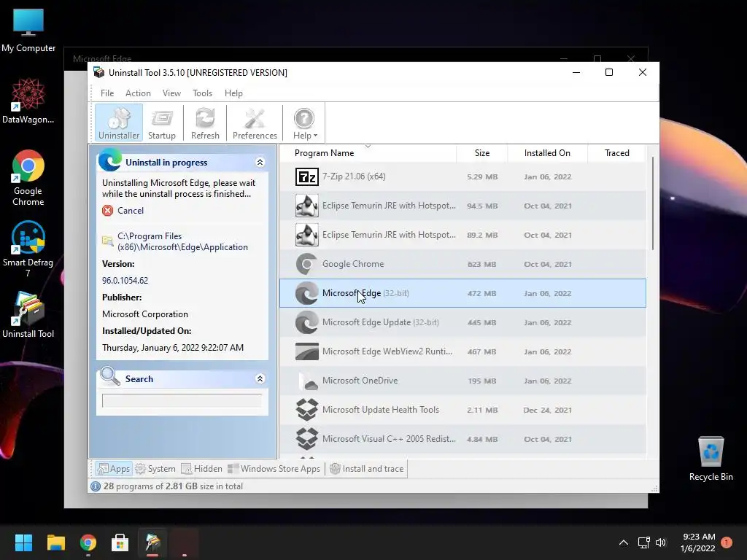Open the Windows Start menu
Image resolution: width=747 pixels, height=560 pixels.
[x=23, y=542]
